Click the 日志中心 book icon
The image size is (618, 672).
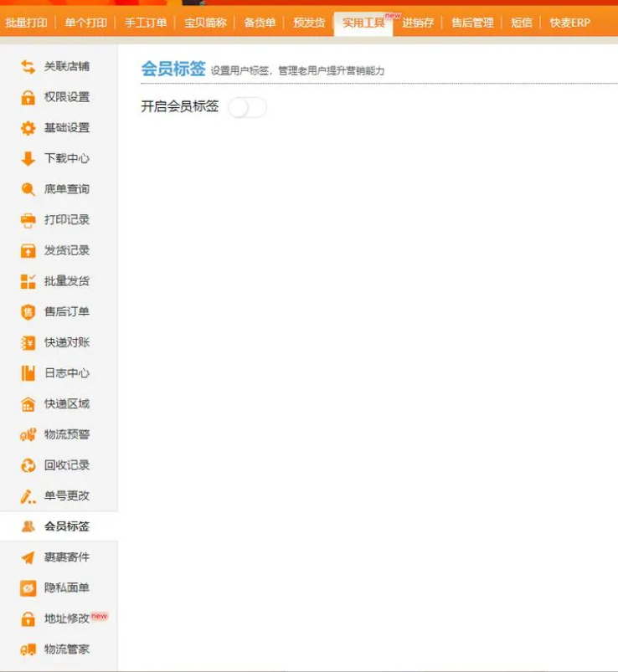coord(28,373)
